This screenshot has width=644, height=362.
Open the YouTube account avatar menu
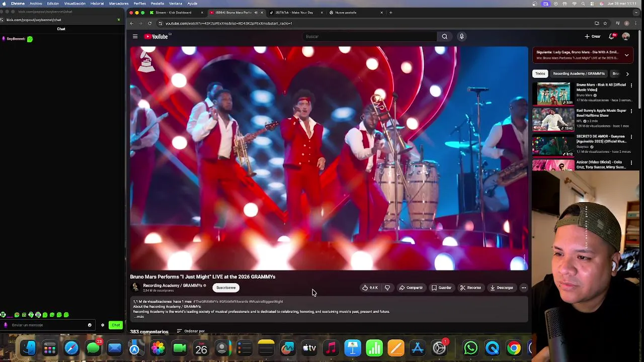(x=626, y=36)
